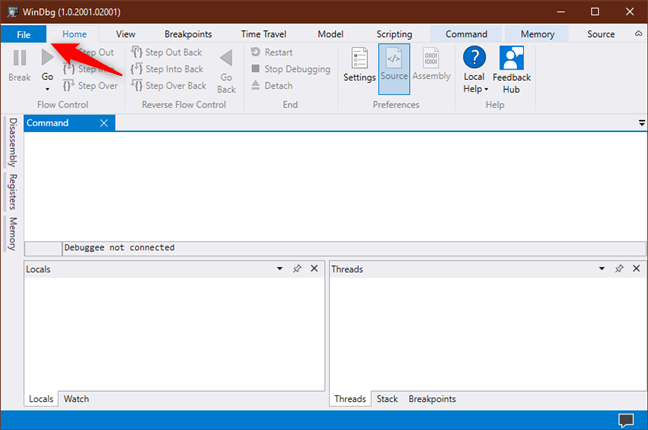This screenshot has width=648, height=430.
Task: Select the Source ribbon tab
Action: [x=601, y=34]
